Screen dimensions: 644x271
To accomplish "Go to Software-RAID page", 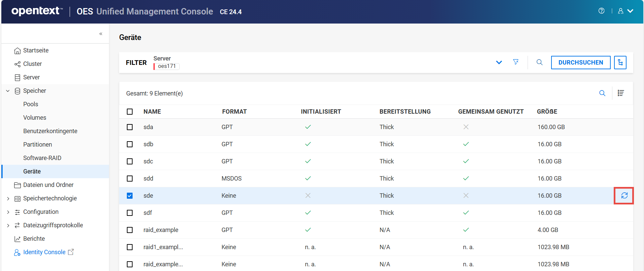I will pyautogui.click(x=42, y=158).
